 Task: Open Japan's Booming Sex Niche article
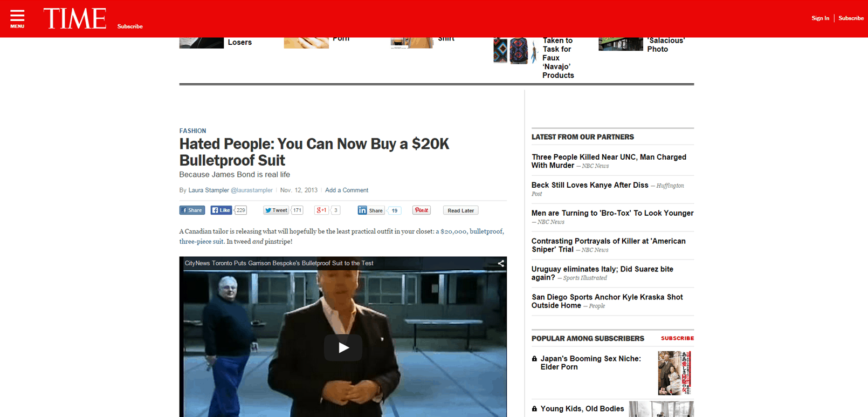click(590, 363)
